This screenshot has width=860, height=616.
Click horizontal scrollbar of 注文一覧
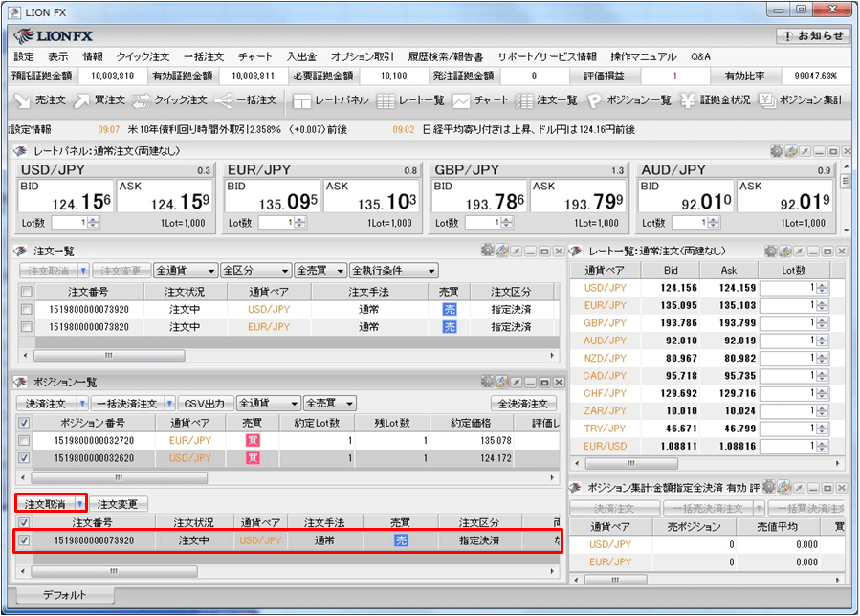coord(109,356)
